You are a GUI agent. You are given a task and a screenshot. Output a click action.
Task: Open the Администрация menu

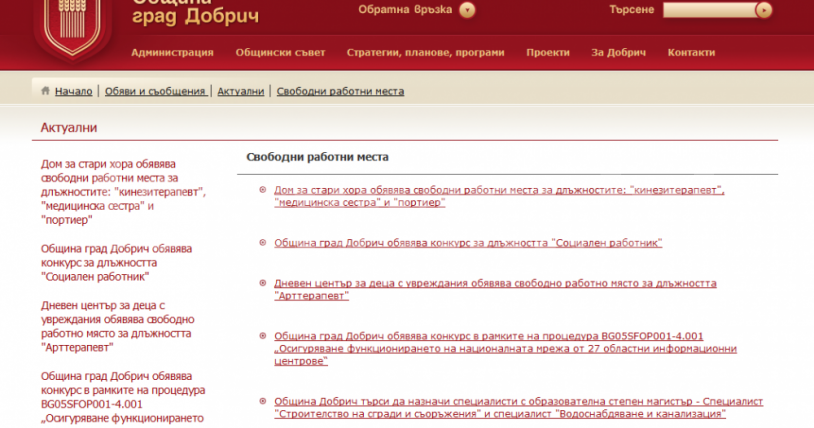pos(173,52)
